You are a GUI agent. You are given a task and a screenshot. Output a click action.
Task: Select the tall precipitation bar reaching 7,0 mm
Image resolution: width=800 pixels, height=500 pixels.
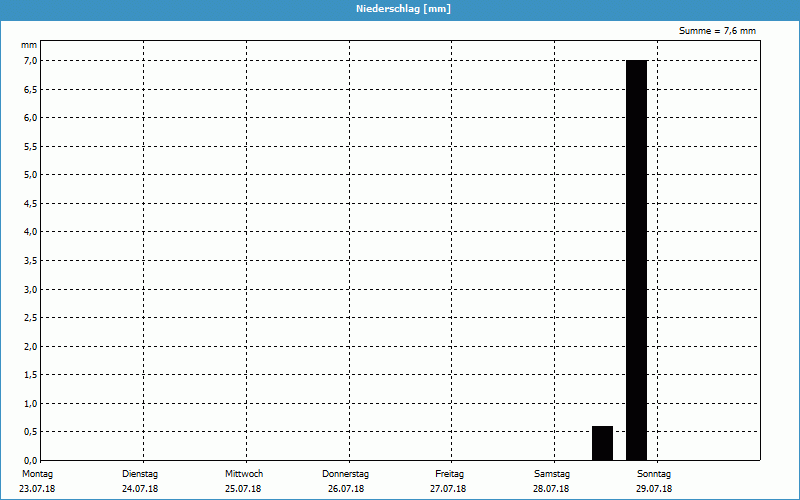(x=636, y=260)
